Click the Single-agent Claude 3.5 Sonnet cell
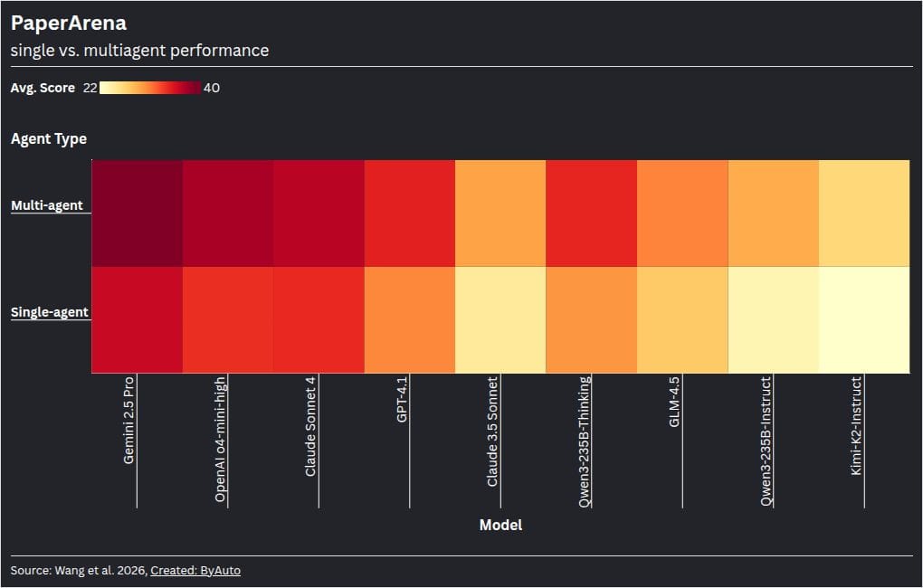The height and width of the screenshot is (588, 923). point(500,319)
